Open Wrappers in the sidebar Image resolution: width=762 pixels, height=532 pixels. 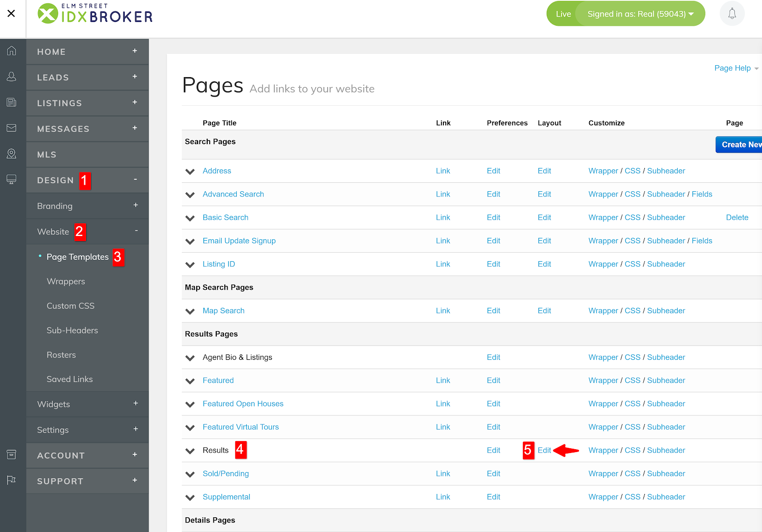66,281
